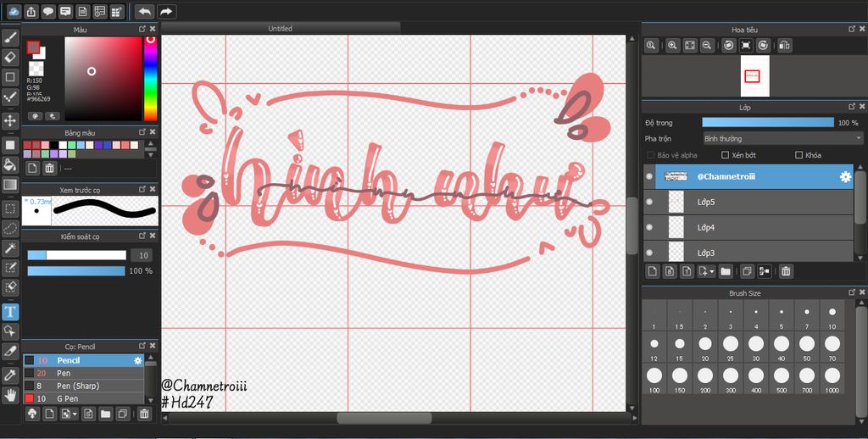Open Pencil brush settings gear

[138, 360]
